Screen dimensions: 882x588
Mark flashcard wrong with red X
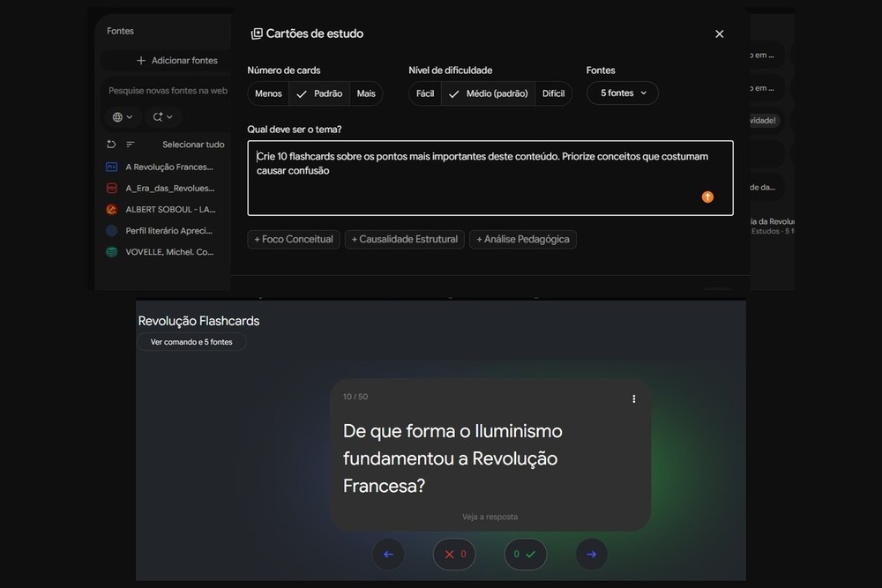click(x=454, y=555)
